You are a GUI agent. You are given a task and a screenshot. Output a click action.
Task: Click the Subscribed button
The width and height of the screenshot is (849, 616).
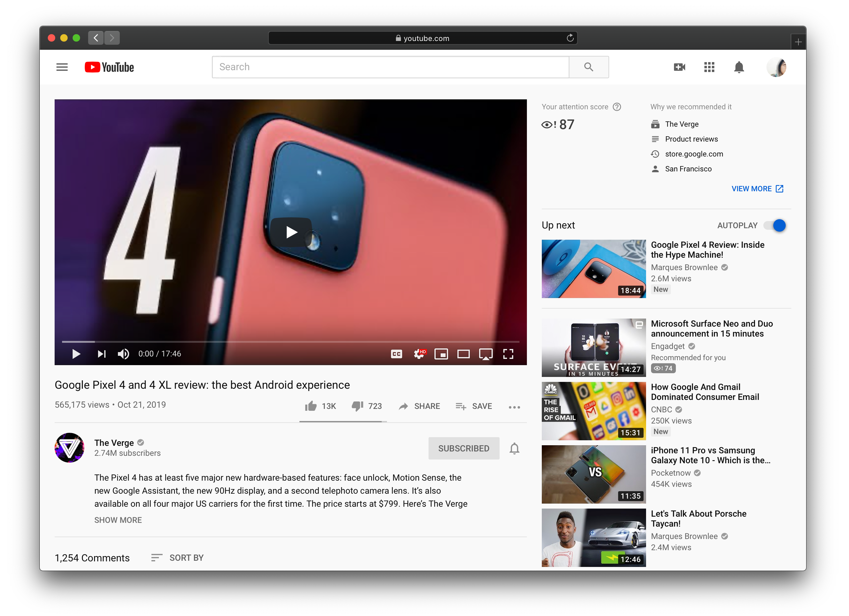pos(463,448)
